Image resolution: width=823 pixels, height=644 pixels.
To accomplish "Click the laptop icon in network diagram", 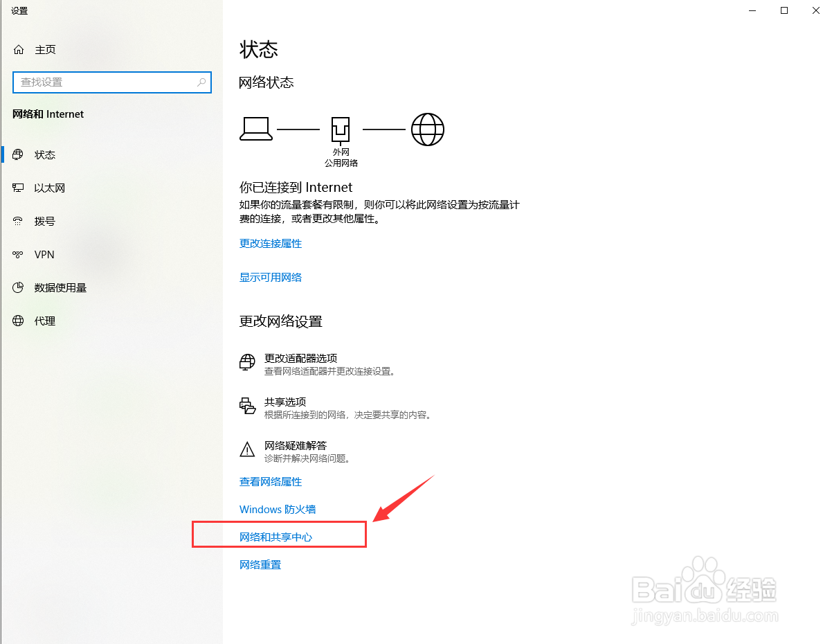I will [x=256, y=129].
